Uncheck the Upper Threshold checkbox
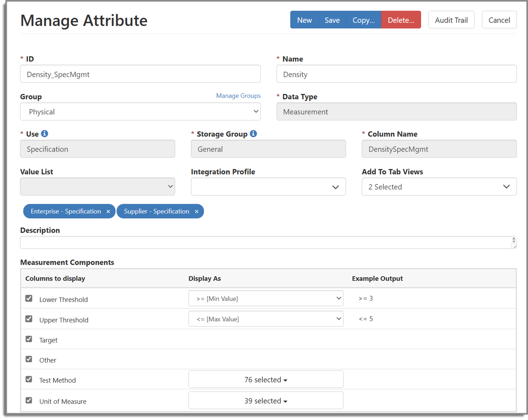528x420 pixels. pos(29,319)
